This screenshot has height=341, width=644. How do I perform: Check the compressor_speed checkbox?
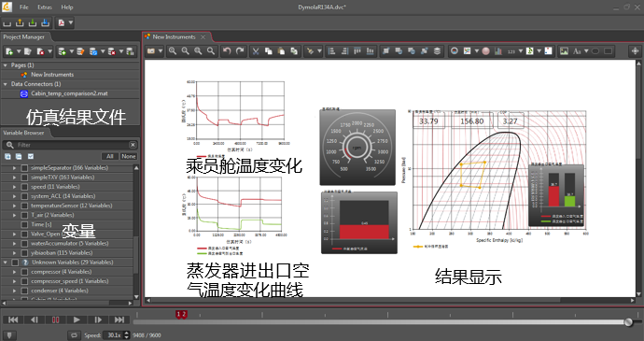[24, 281]
